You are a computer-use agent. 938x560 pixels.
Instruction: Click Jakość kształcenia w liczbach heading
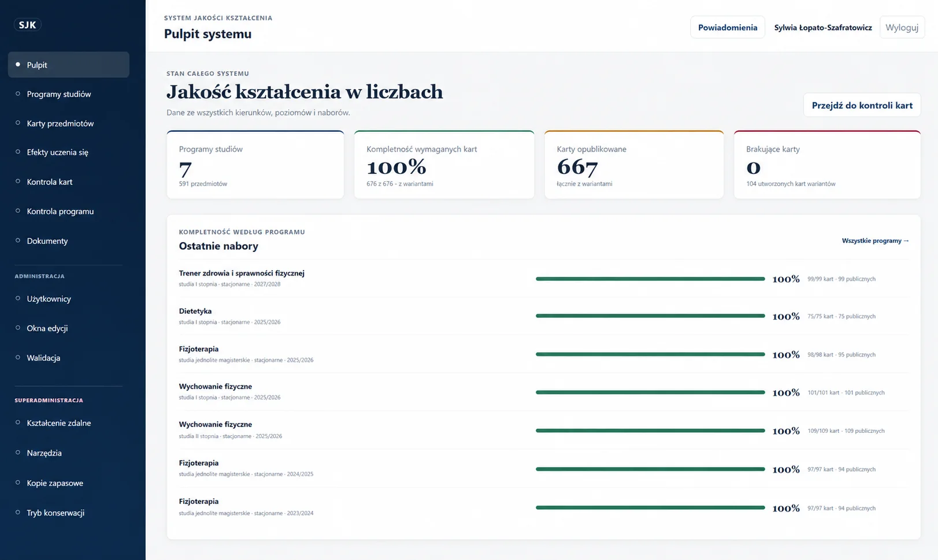click(x=305, y=92)
